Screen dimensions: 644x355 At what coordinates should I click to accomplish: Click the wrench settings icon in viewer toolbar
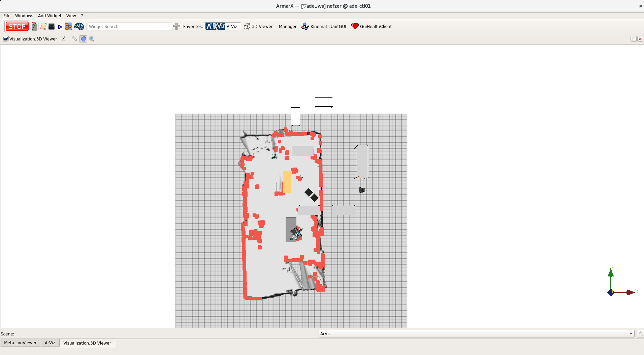[74, 39]
